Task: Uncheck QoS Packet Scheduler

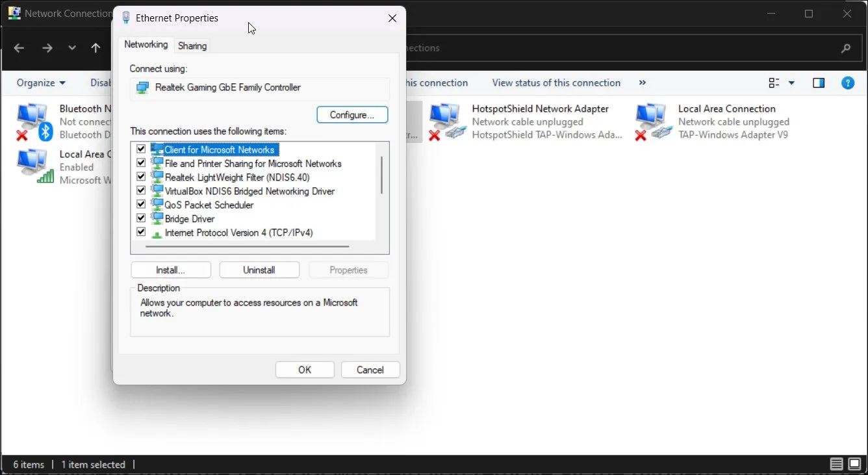Action: click(x=141, y=204)
